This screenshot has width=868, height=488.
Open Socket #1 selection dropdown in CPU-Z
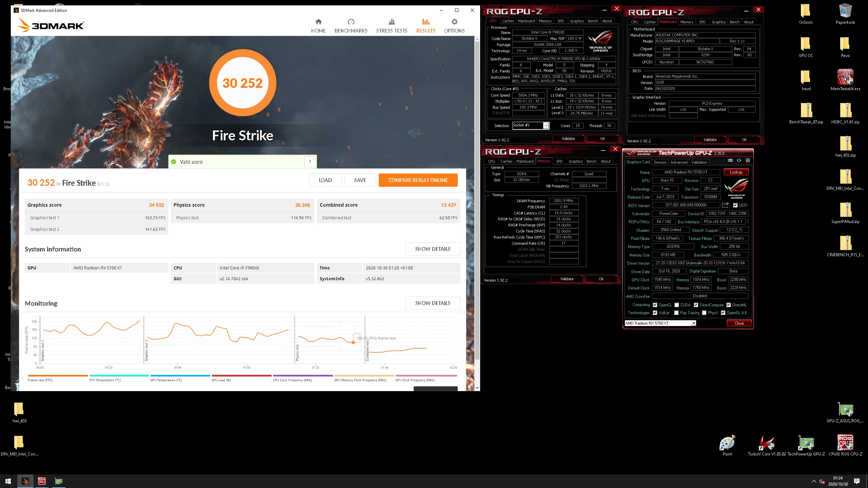[546, 126]
